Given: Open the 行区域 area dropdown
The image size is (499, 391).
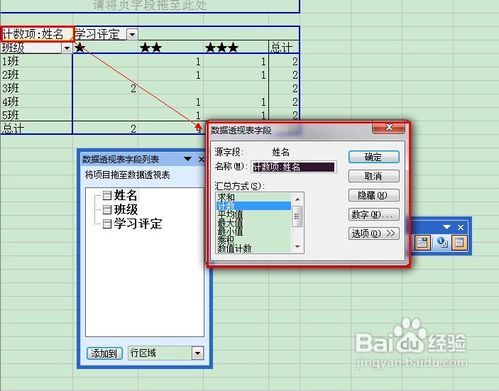Looking at the screenshot, I should coord(198,353).
